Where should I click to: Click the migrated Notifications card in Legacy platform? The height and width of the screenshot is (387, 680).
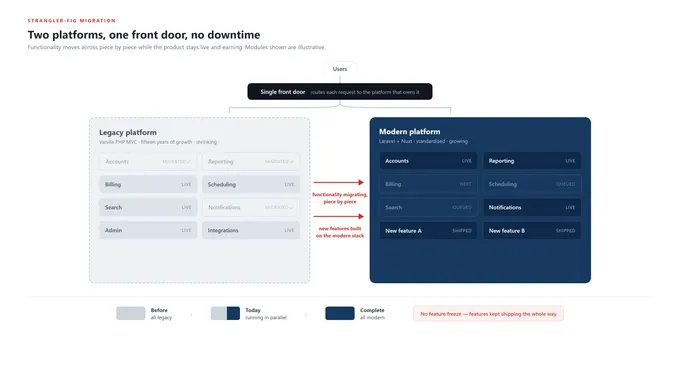click(251, 207)
